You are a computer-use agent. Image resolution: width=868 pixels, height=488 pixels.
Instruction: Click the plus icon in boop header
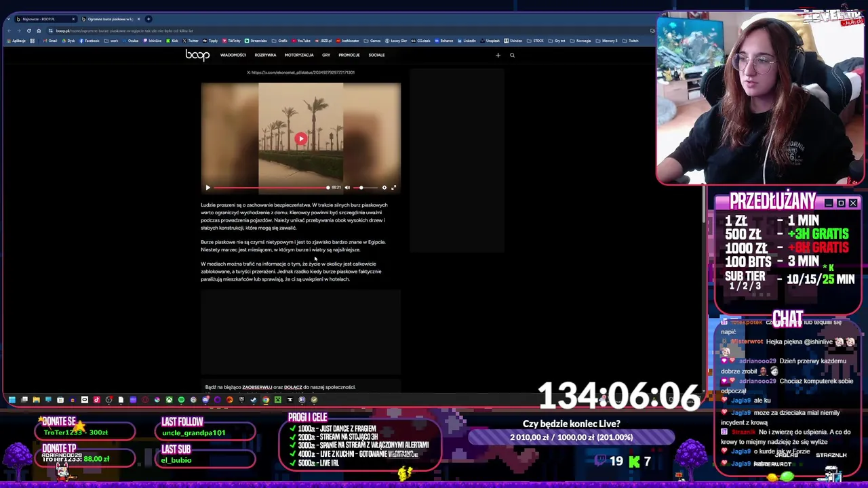[x=498, y=55]
